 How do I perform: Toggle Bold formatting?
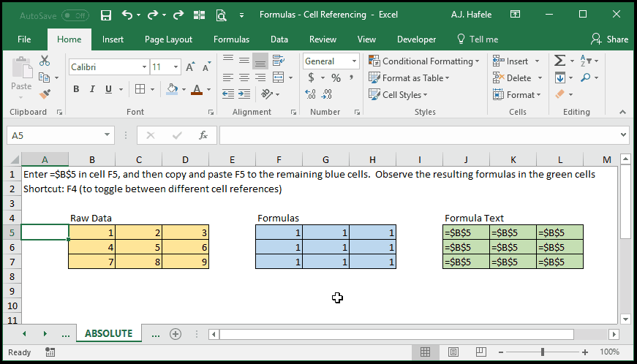(76, 89)
